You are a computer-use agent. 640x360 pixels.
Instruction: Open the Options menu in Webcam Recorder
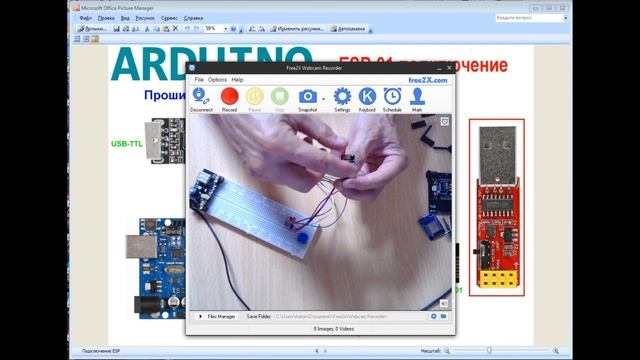[x=217, y=80]
